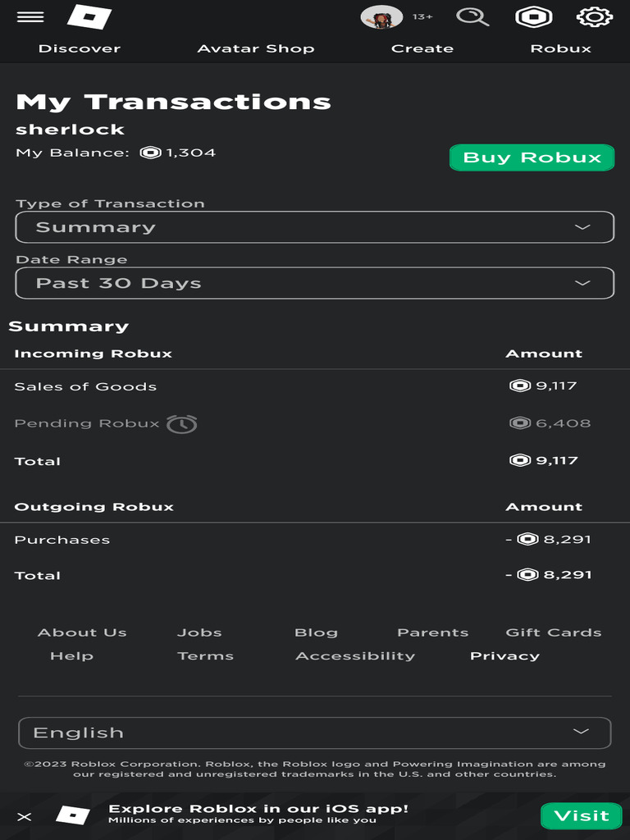Go to the Discover tab
Viewport: 630px width, 840px height.
coord(80,48)
